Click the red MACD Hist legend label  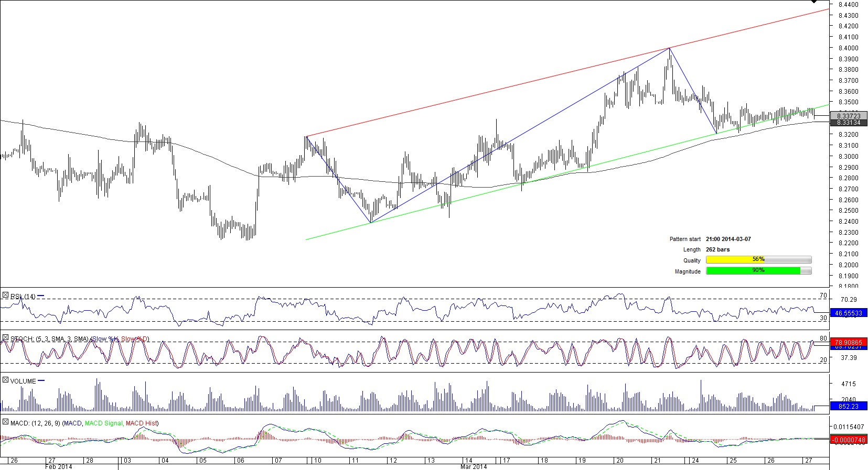[142, 423]
